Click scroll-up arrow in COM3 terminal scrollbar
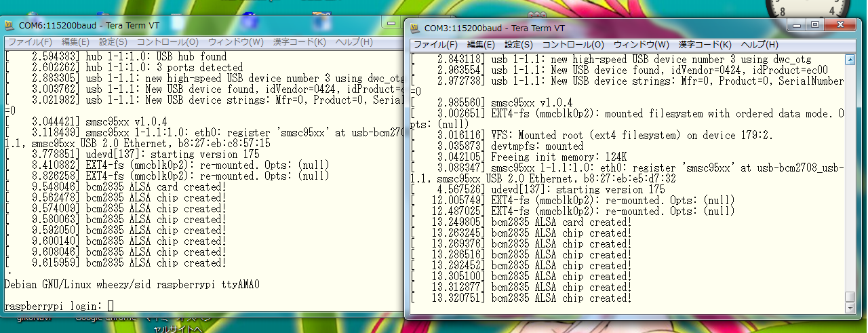The width and height of the screenshot is (868, 333). point(850,60)
